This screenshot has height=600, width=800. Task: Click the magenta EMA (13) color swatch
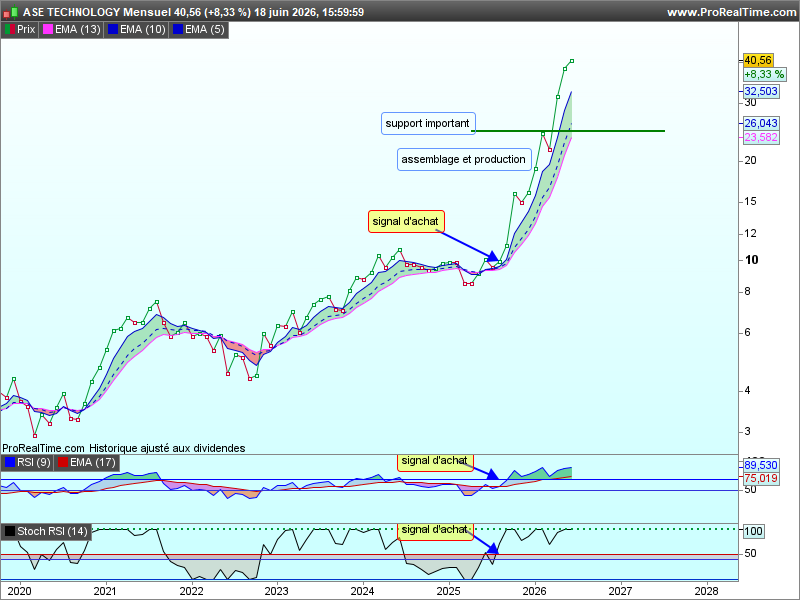[x=48, y=30]
